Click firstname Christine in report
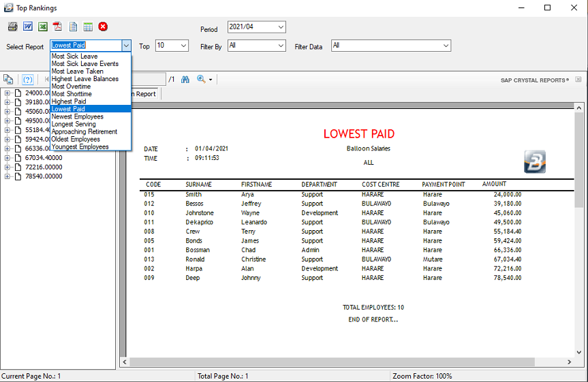The height and width of the screenshot is (382, 588). point(253,259)
